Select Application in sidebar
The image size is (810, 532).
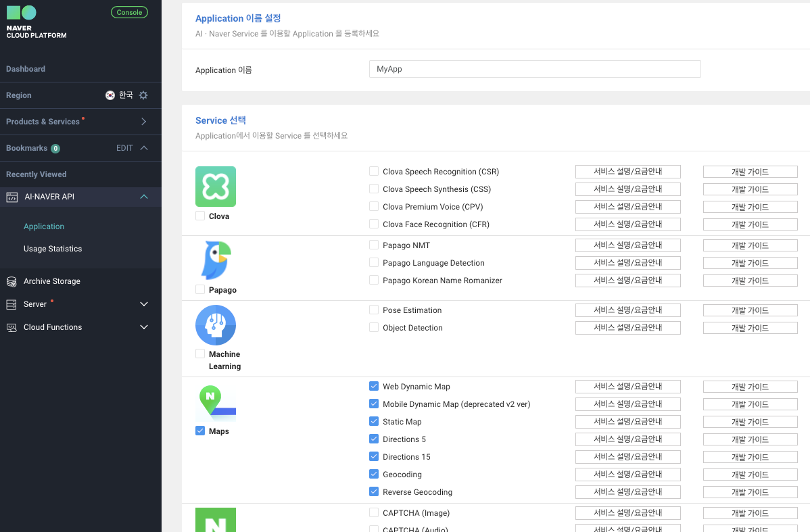coord(44,226)
